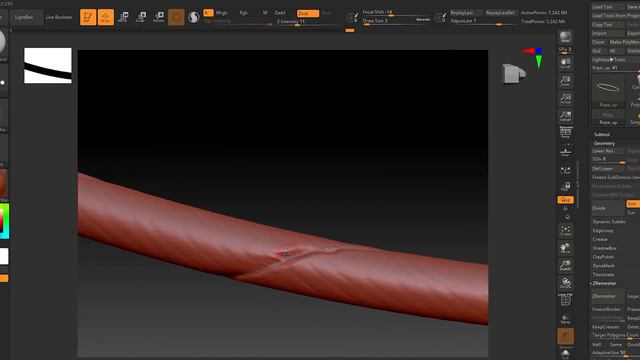Toggle Live Boolean

click(59, 17)
